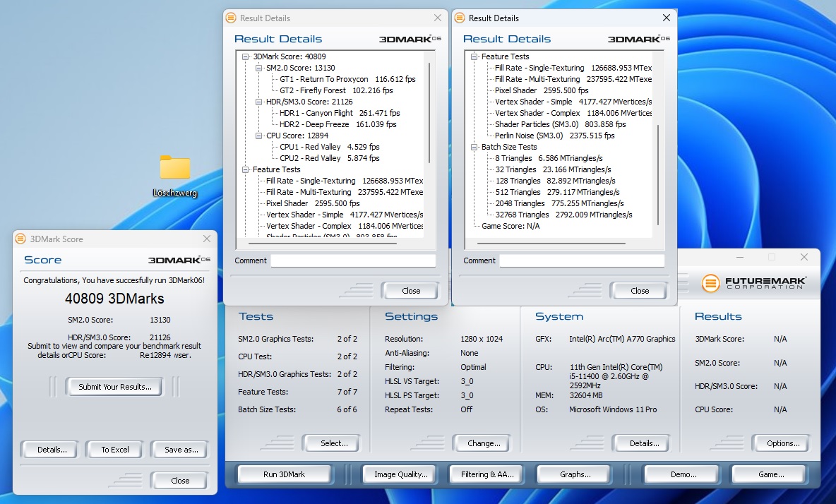
Task: Focus the Comment field in the right Result Details
Action: [x=582, y=260]
